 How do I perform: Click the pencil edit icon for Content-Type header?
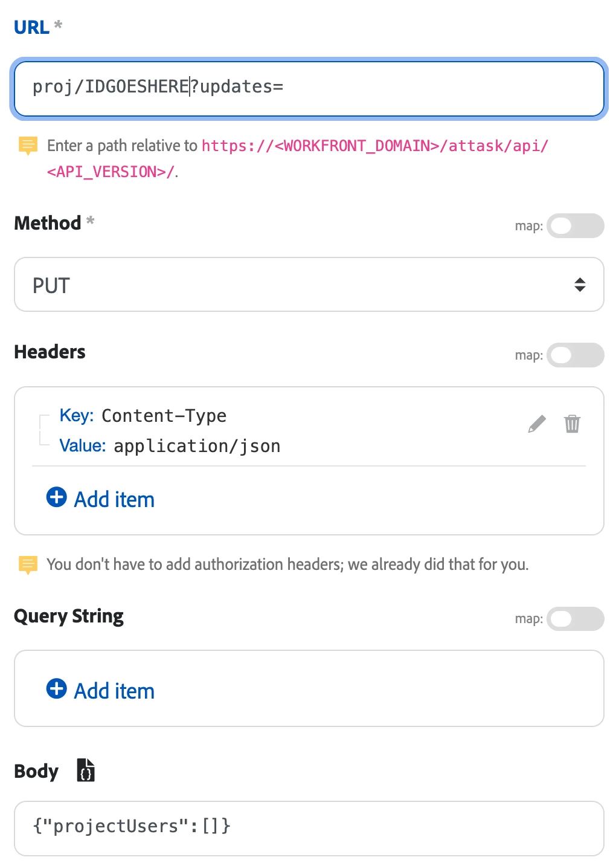point(536,424)
